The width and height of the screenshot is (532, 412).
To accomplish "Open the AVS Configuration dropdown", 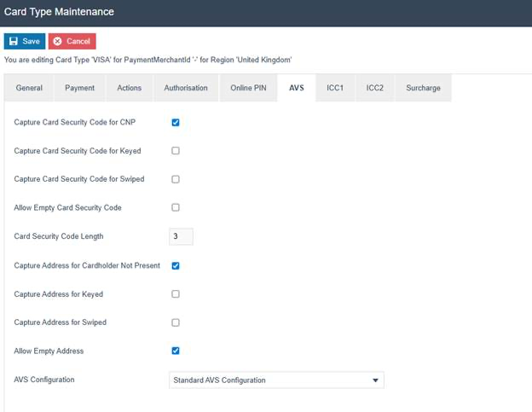I will [276, 380].
